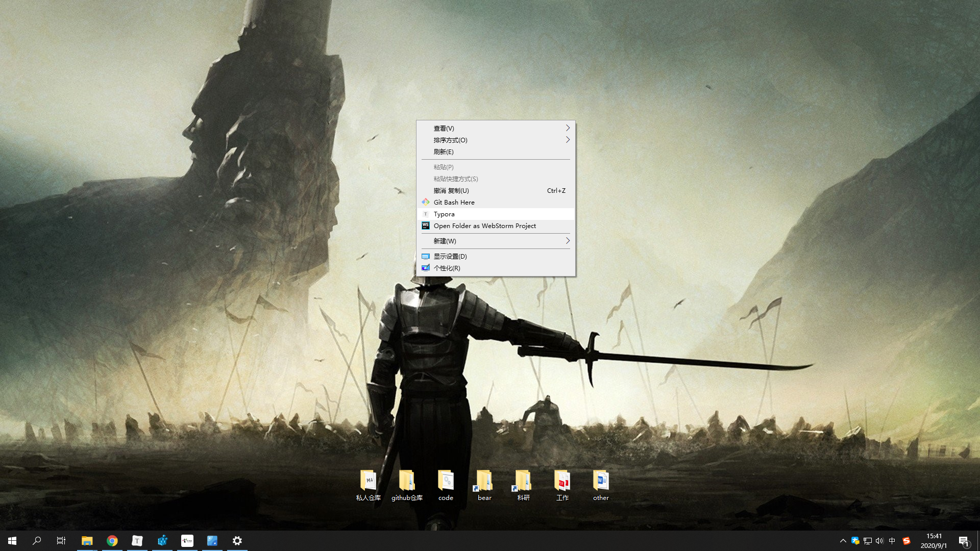Image resolution: width=980 pixels, height=551 pixels.
Task: Click the Task View taskbar button
Action: [61, 541]
